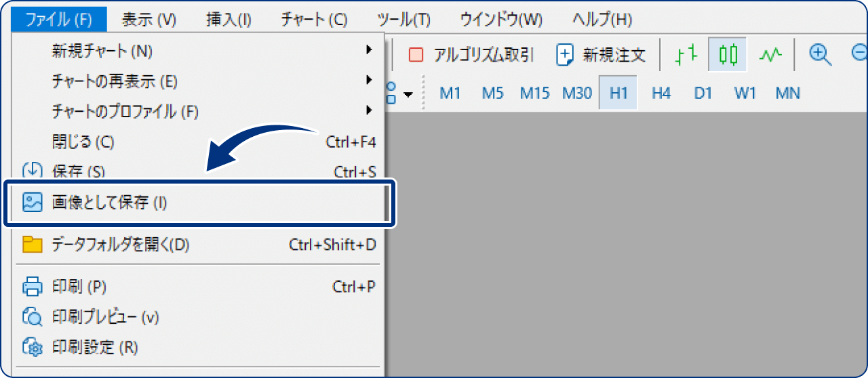Choose the MN monthly timeframe
868x378 pixels.
(x=787, y=93)
